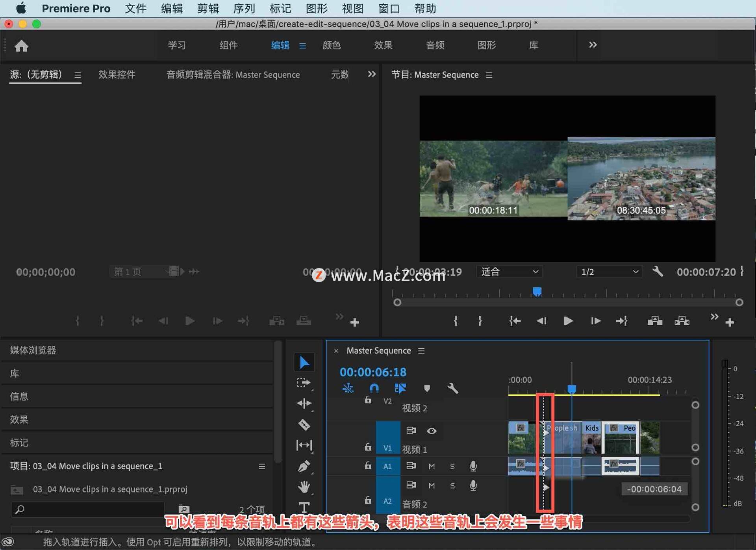
Task: Open the 序列 menu
Action: pos(244,8)
